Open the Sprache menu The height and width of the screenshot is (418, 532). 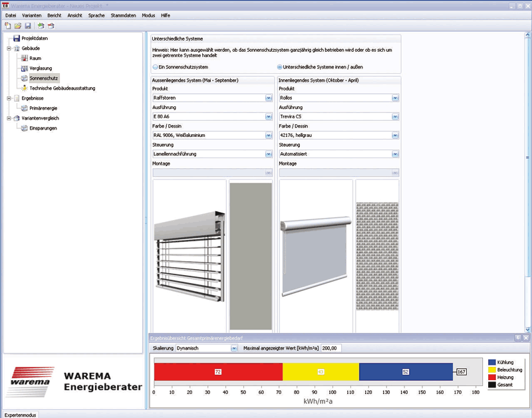[96, 15]
